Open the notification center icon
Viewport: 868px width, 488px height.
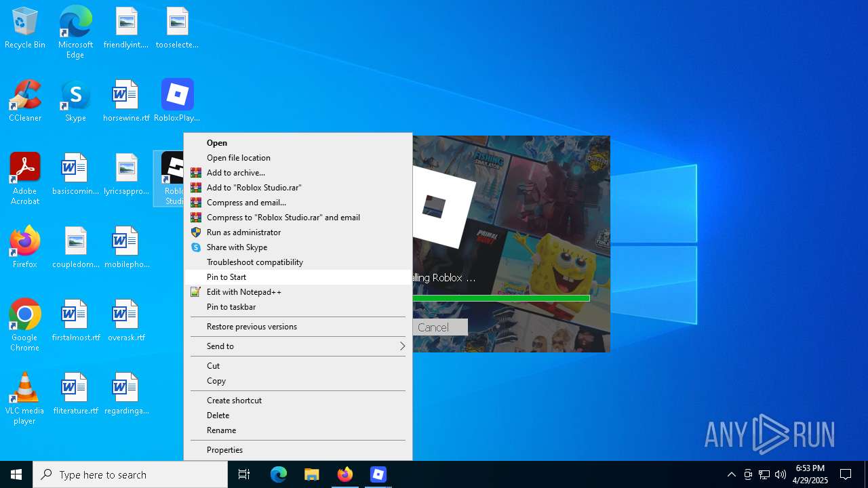(x=846, y=474)
